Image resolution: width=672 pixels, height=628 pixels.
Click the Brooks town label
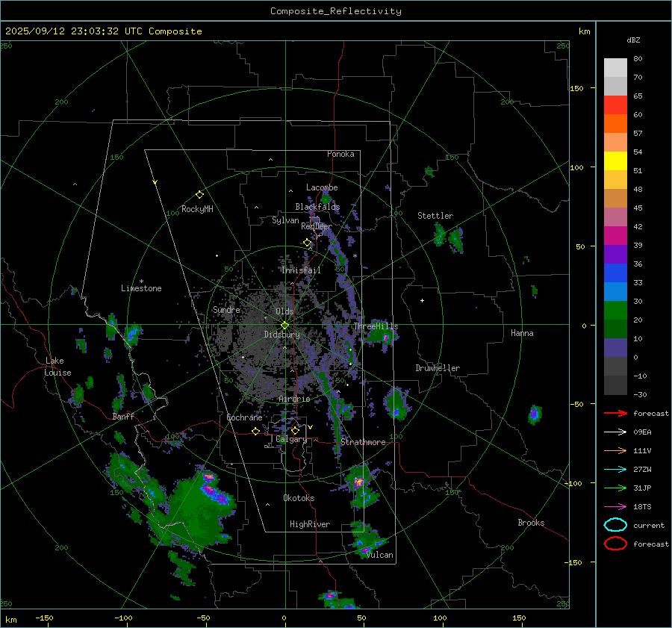[x=531, y=523]
